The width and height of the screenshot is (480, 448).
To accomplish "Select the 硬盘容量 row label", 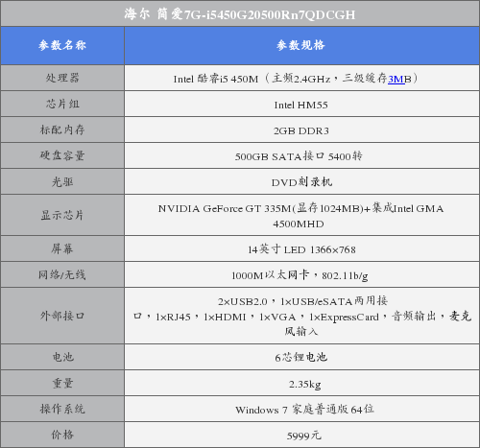I will (x=62, y=155).
